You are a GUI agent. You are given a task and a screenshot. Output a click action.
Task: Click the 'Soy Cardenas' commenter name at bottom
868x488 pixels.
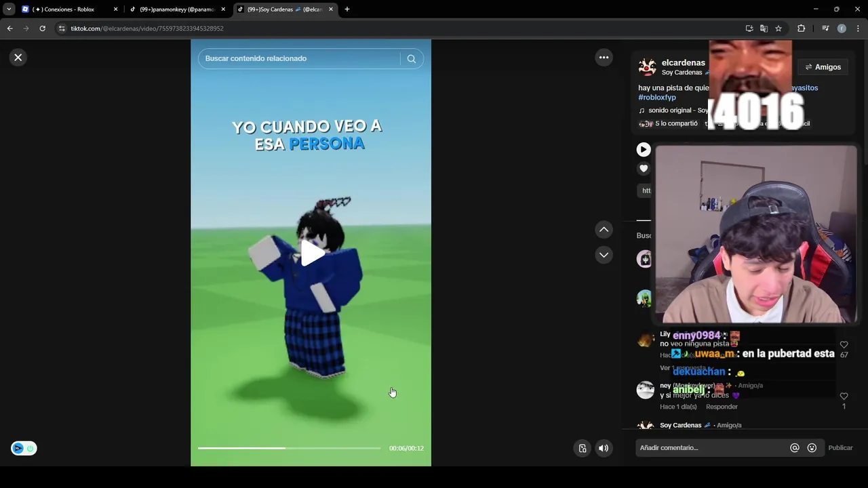click(x=681, y=426)
